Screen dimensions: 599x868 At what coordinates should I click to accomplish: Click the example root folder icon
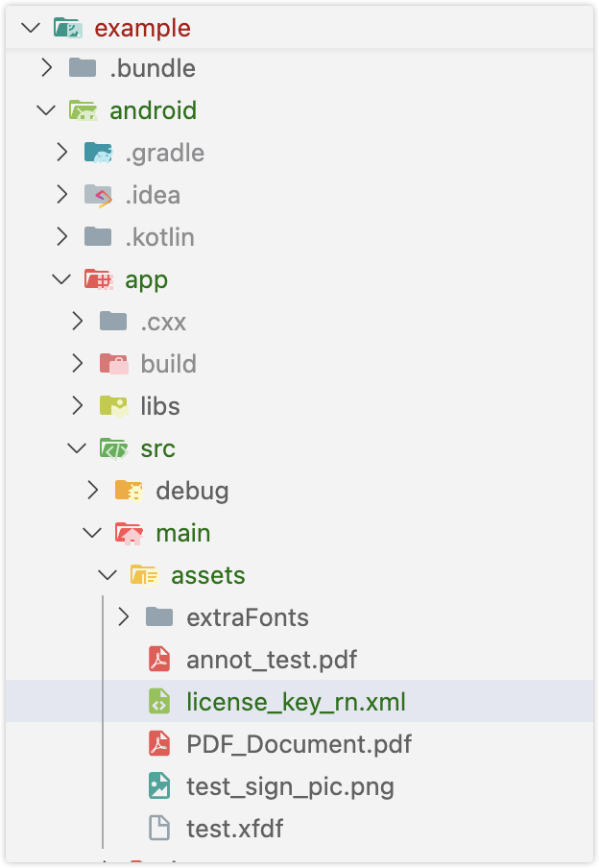[67, 27]
